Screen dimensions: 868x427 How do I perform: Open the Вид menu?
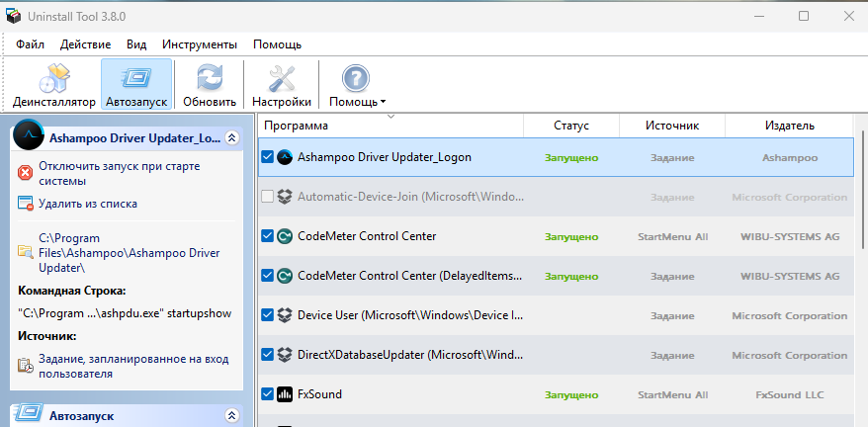click(x=136, y=44)
